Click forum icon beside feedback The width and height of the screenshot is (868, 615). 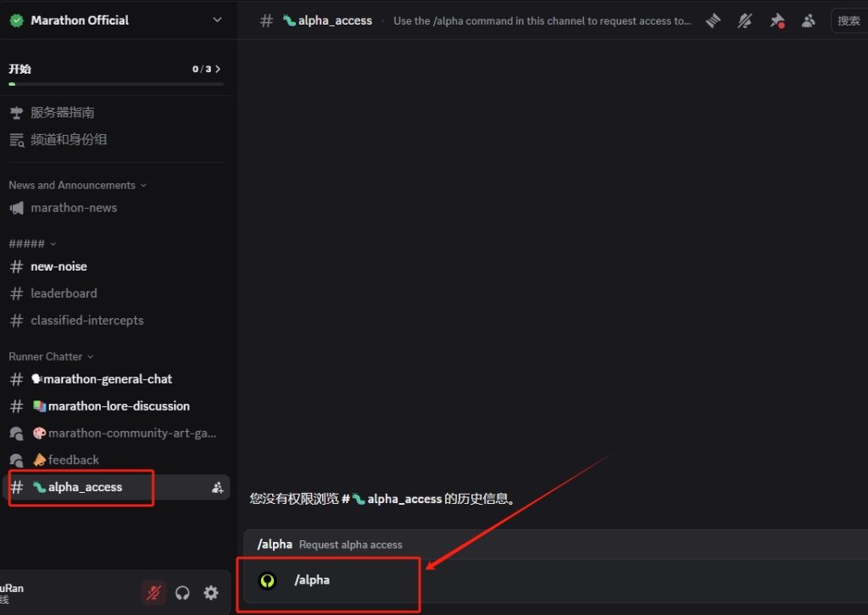click(17, 460)
